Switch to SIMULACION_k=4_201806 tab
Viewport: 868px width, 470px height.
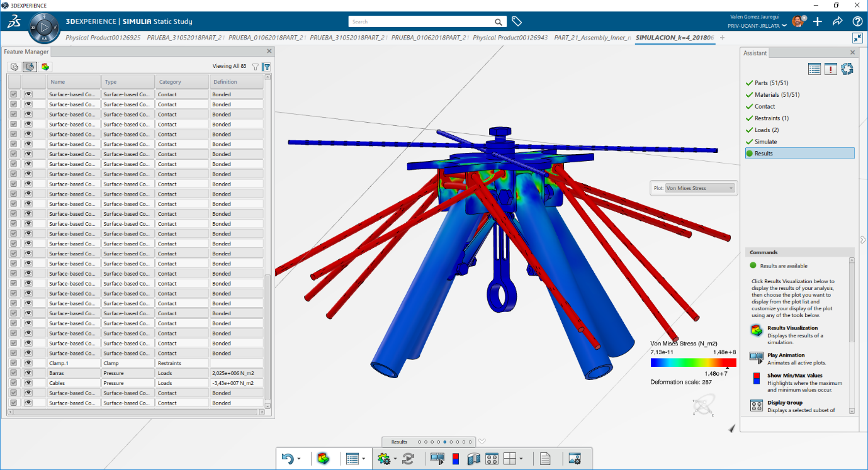(x=674, y=38)
